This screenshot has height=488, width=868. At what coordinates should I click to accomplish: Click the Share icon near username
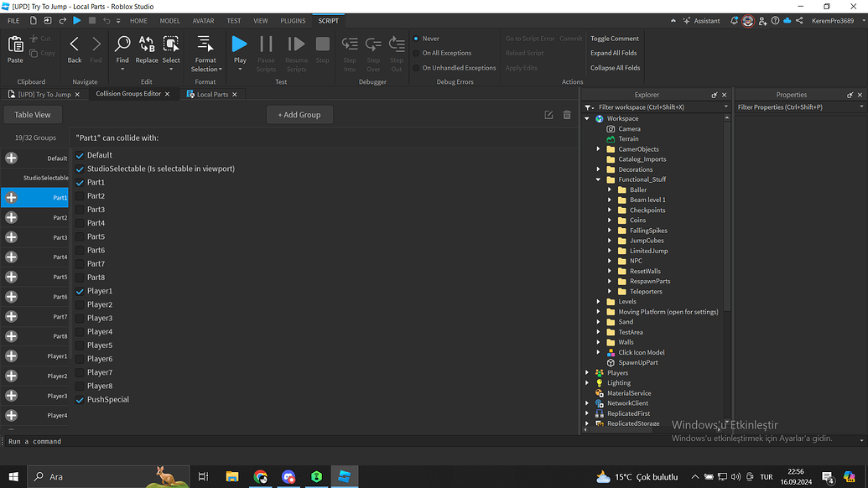pos(799,20)
